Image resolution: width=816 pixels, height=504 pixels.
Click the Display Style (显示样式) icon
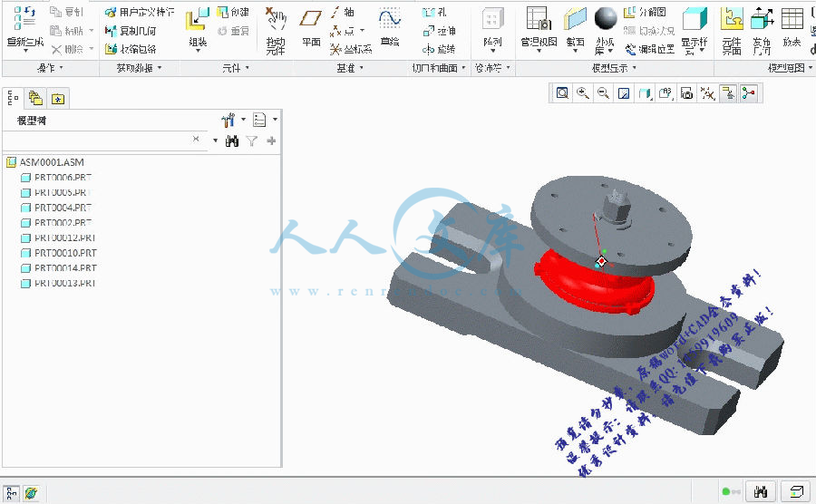695,19
